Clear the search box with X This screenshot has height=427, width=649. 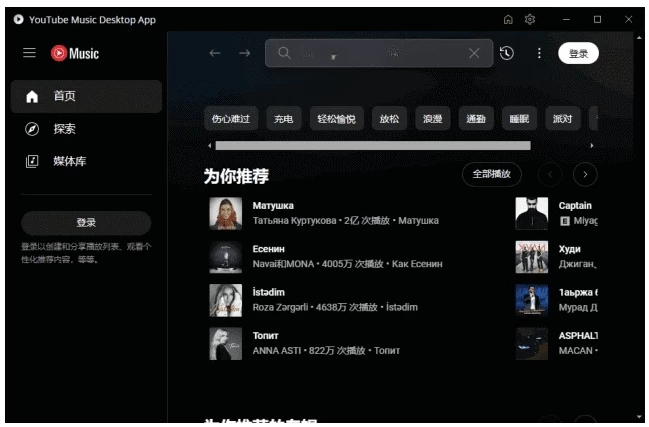coord(474,53)
